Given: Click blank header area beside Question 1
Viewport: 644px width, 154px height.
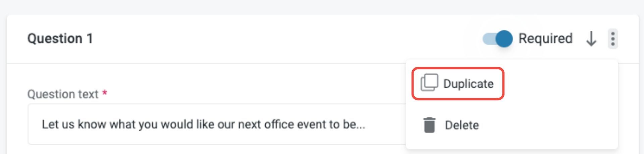Looking at the screenshot, I should pyautogui.click(x=268, y=38).
